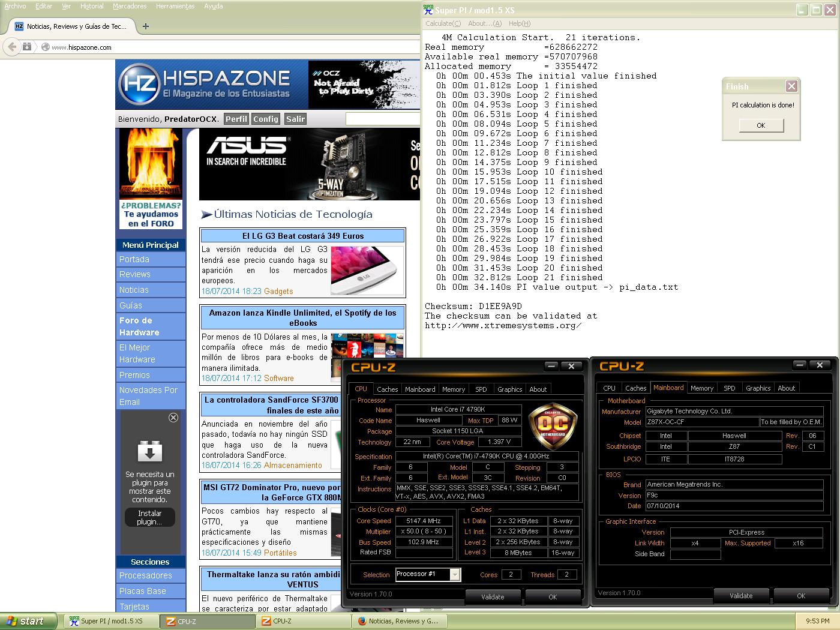This screenshot has width=840, height=630.
Task: Expand the Selection Processor #1 dropdown
Action: (455, 575)
